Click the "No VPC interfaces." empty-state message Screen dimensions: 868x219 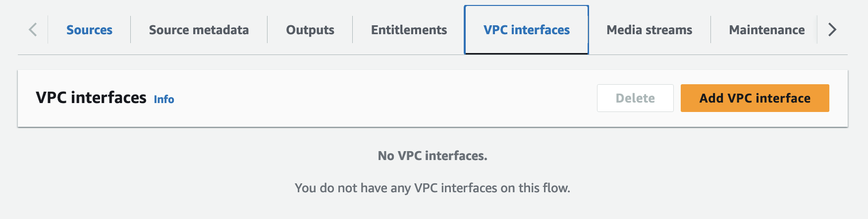point(433,156)
